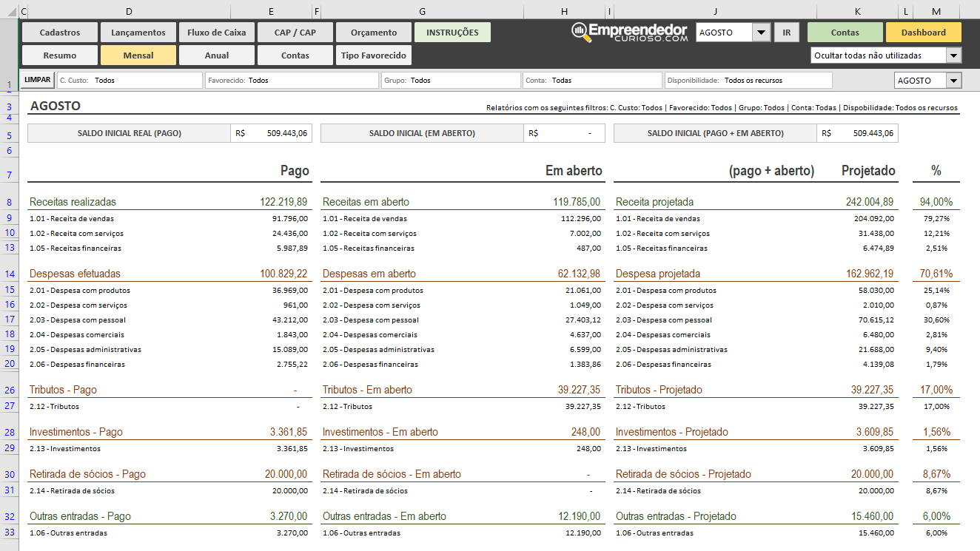Image resolution: width=980 pixels, height=551 pixels.
Task: Open the Fluxo de Caixa section
Action: 216,32
